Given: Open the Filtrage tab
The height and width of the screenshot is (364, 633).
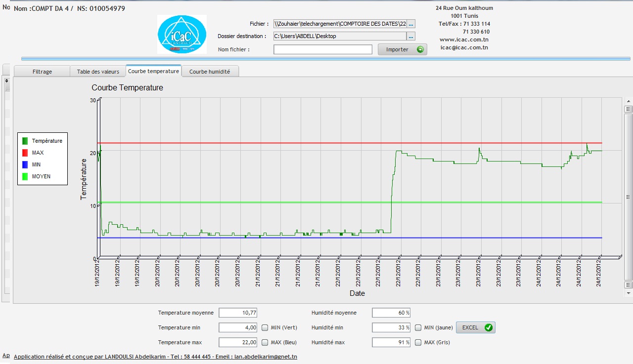Looking at the screenshot, I should pyautogui.click(x=42, y=72).
